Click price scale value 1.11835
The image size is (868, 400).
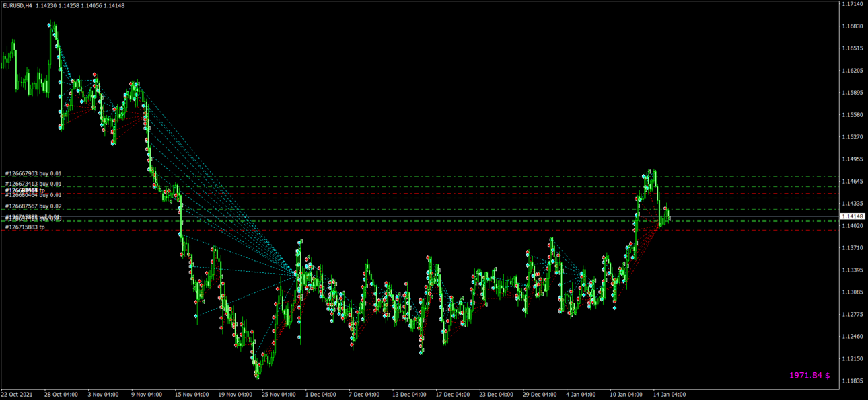coord(852,381)
